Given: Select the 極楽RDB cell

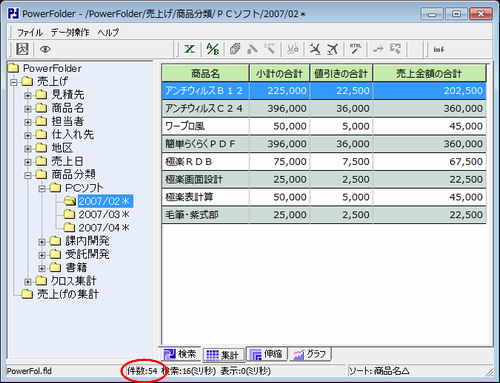Looking at the screenshot, I should pos(206,162).
